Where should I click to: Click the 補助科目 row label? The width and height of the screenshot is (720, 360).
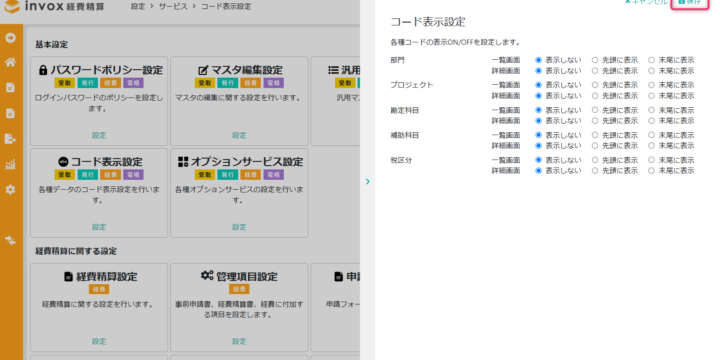pos(405,135)
